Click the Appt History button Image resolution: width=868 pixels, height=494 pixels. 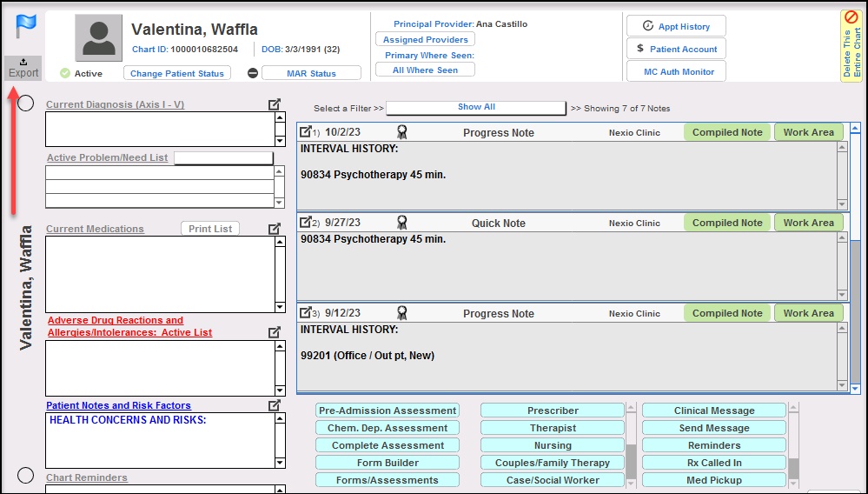pyautogui.click(x=676, y=26)
